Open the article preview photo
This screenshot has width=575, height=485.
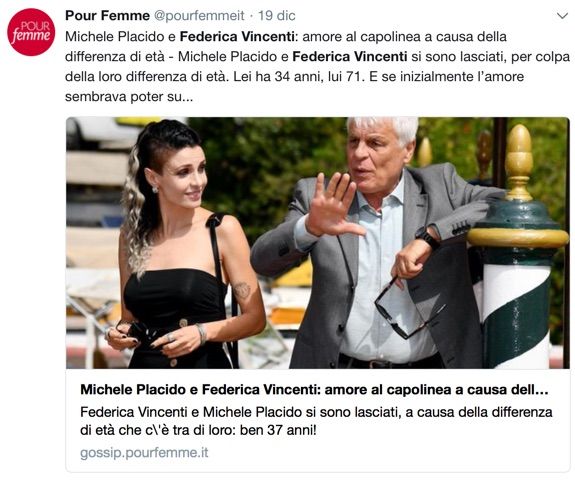click(318, 243)
